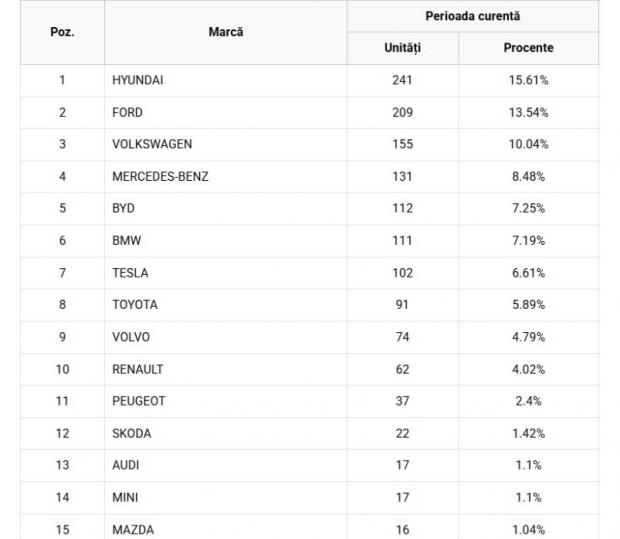Select the SKODA percentage 1.42%
Screen dimensions: 620x539
tap(528, 433)
